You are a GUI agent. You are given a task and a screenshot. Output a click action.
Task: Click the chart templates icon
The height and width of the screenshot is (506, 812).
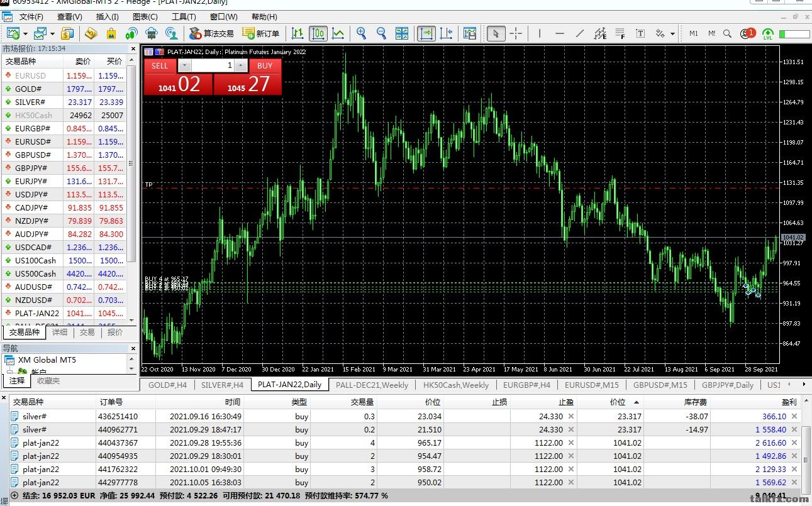point(470,33)
